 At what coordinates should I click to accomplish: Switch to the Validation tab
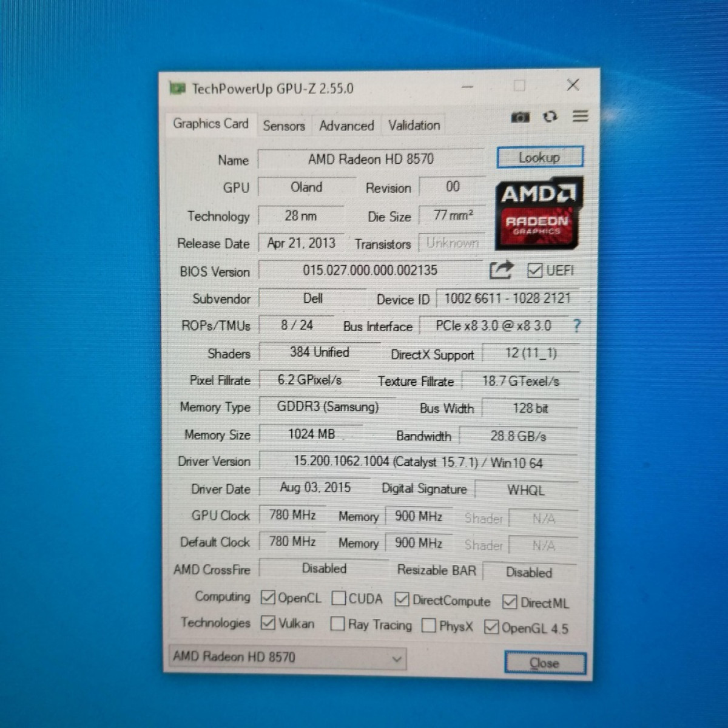click(x=414, y=125)
